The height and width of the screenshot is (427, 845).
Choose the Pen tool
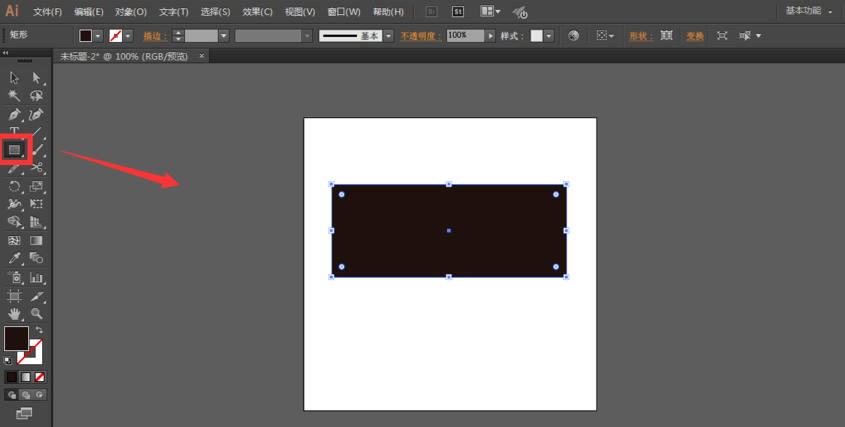pyautogui.click(x=14, y=115)
